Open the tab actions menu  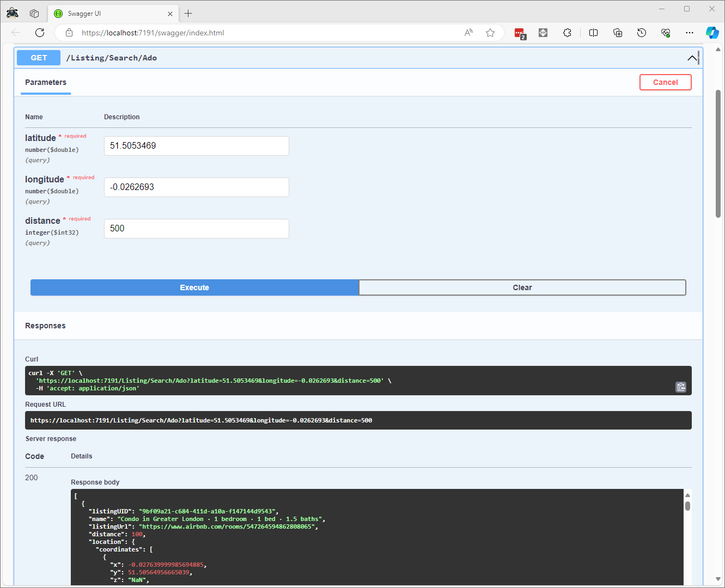[x=34, y=14]
